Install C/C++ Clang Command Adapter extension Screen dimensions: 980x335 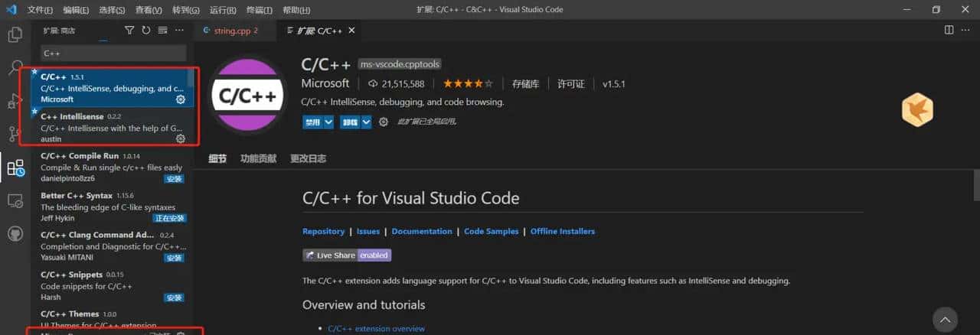tap(174, 258)
